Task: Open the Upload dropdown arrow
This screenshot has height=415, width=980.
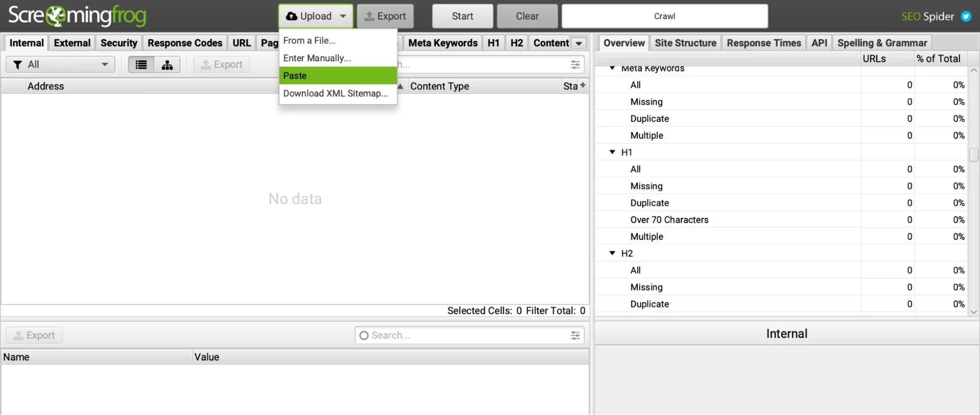Action: [343, 16]
